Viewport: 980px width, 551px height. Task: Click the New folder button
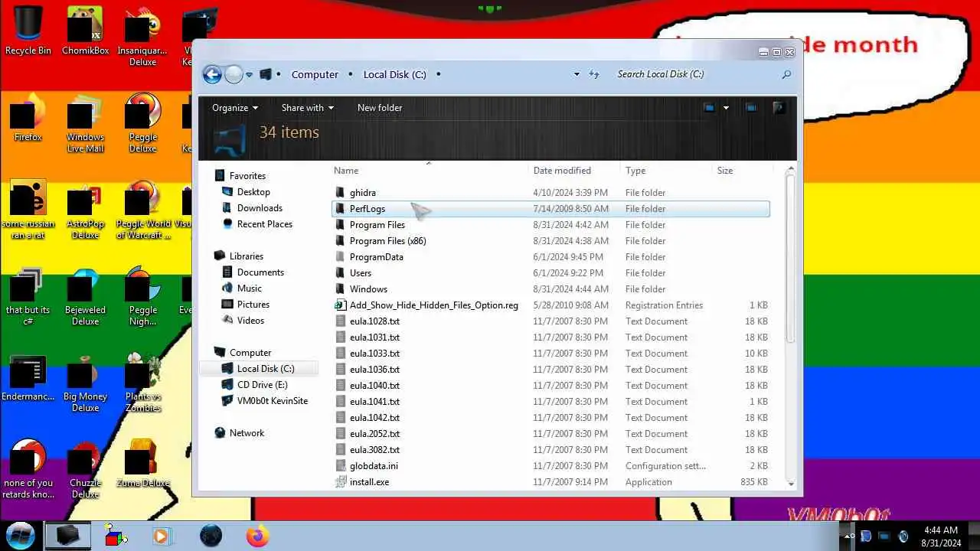pyautogui.click(x=380, y=108)
